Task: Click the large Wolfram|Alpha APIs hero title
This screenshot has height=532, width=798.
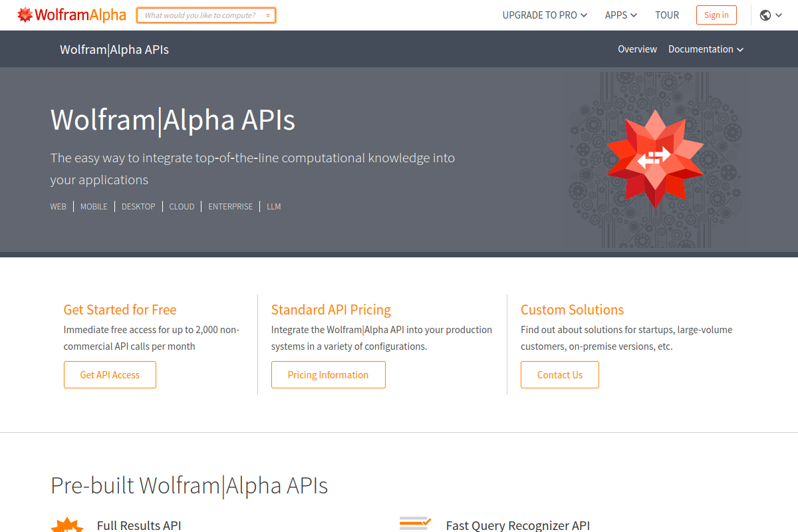Action: click(173, 120)
